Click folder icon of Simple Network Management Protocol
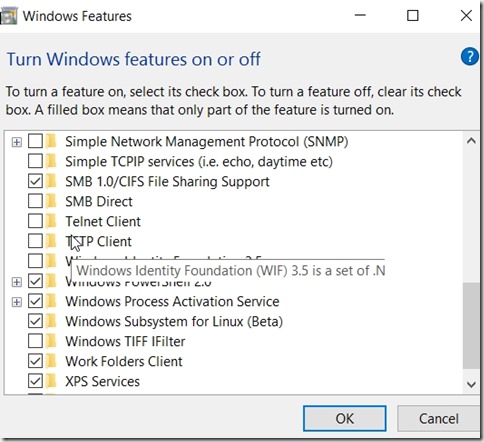 click(x=51, y=141)
